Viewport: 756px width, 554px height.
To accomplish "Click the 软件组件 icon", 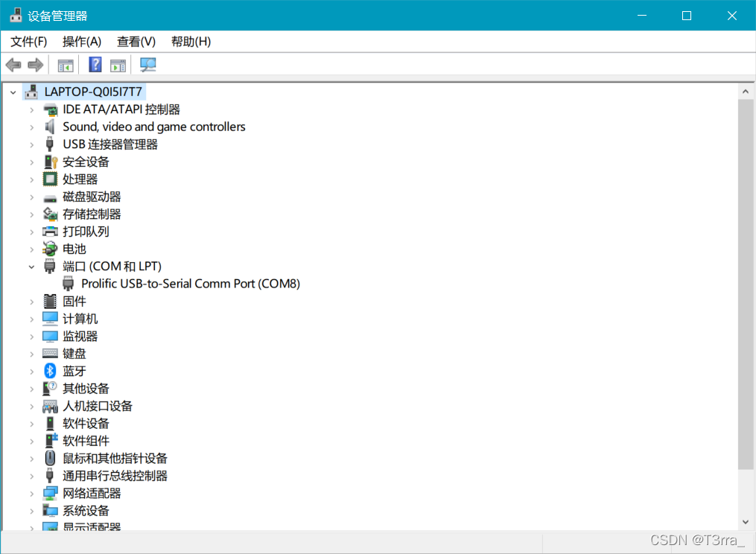I will click(51, 440).
